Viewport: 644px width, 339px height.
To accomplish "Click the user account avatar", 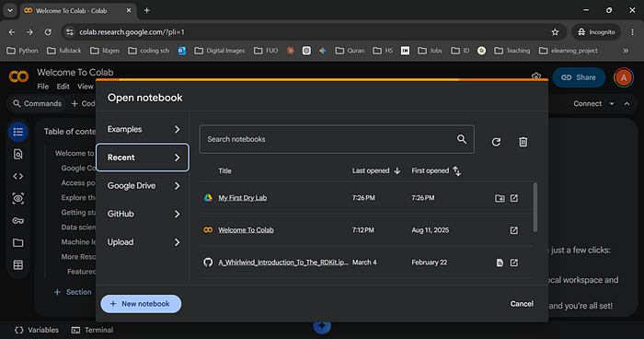I will pos(624,77).
